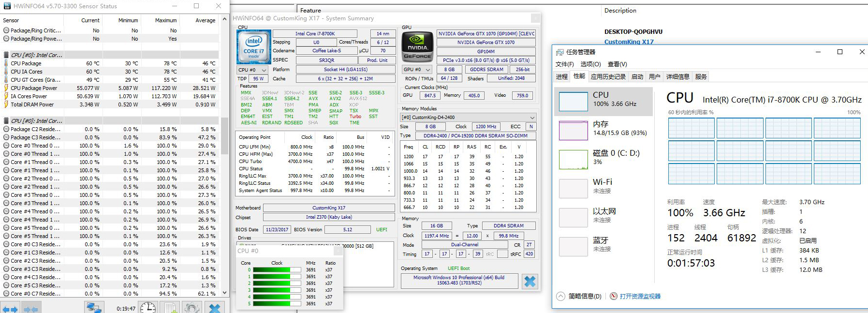This screenshot has width=868, height=313.
Task: Click icon beside Core #0 Thread 0 row
Action: [6, 146]
